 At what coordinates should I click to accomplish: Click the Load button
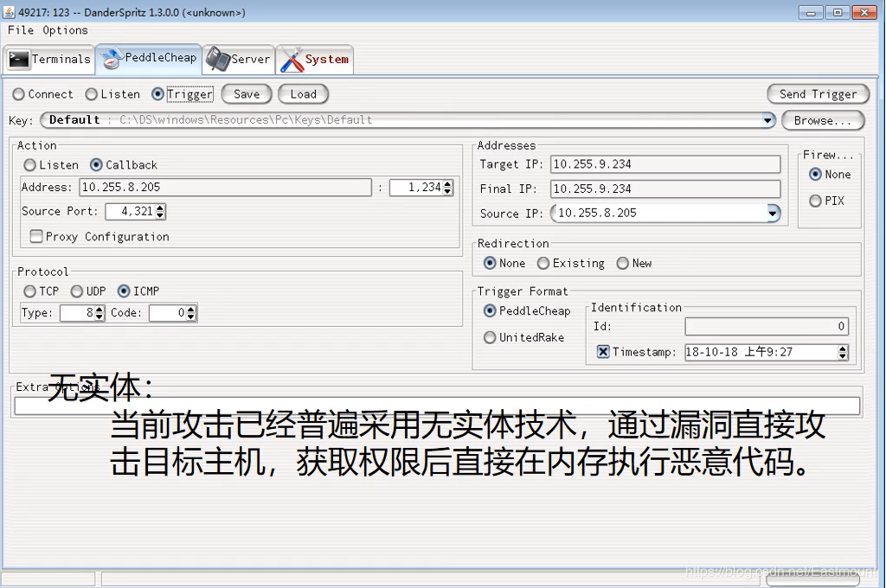click(303, 94)
